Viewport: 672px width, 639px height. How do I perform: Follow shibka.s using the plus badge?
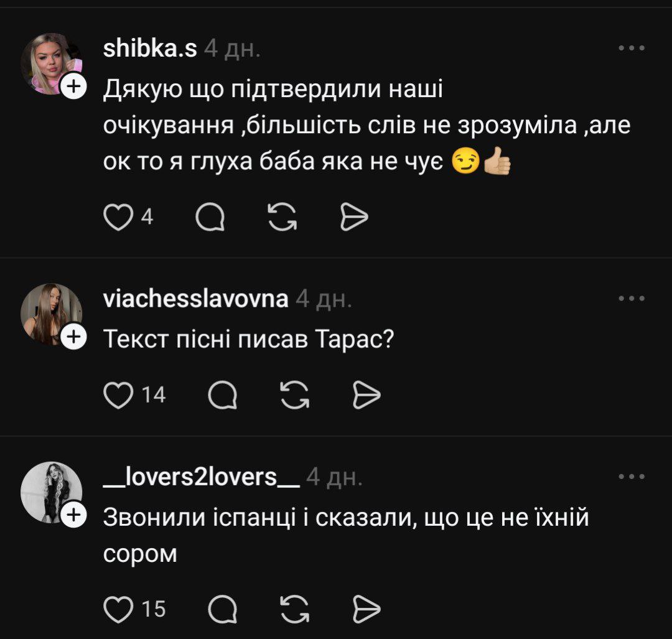(x=73, y=87)
